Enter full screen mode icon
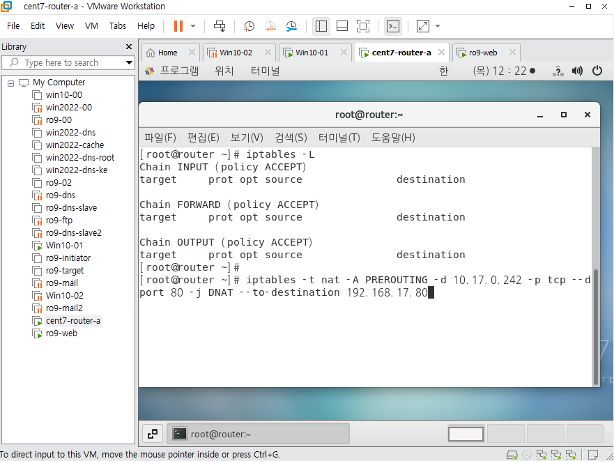Image resolution: width=614 pixels, height=462 pixels. click(x=363, y=26)
